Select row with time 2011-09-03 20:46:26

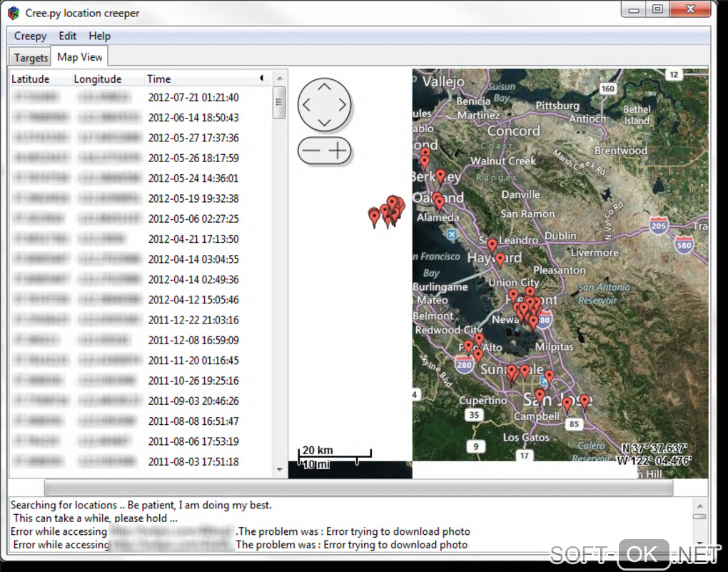pyautogui.click(x=141, y=401)
